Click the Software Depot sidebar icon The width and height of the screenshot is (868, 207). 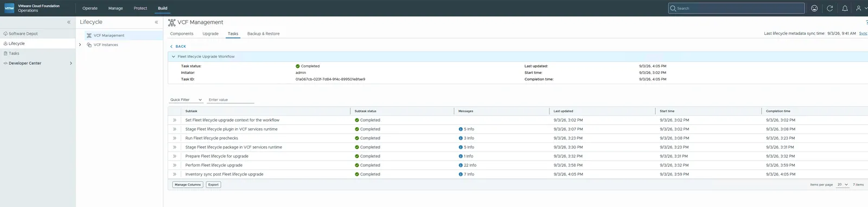[x=5, y=34]
